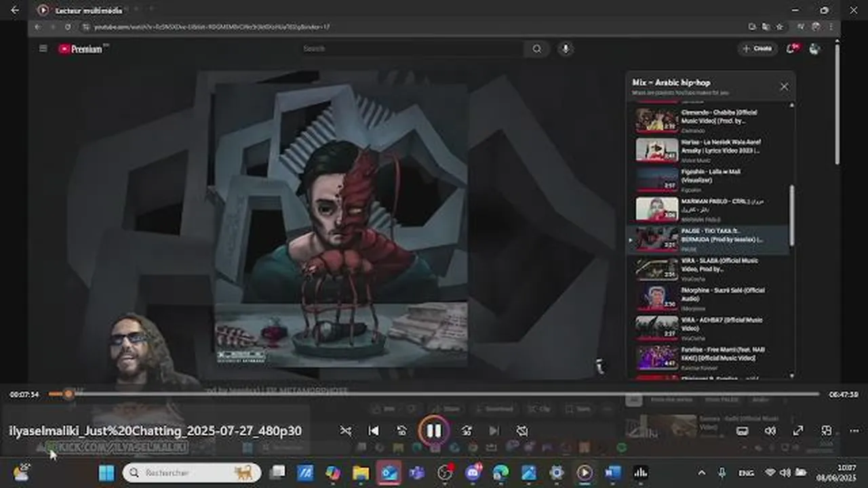Open Copilot from the taskbar
Image resolution: width=868 pixels, height=488 pixels.
coord(333,472)
